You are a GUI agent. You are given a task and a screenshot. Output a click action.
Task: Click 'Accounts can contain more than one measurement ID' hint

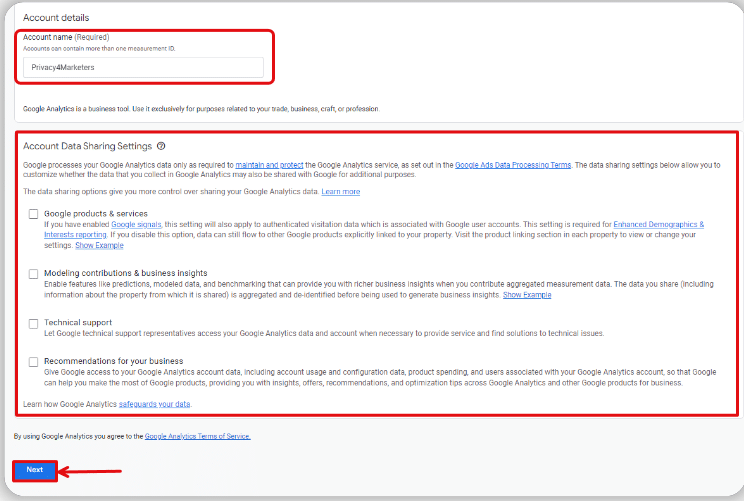pyautogui.click(x=99, y=48)
